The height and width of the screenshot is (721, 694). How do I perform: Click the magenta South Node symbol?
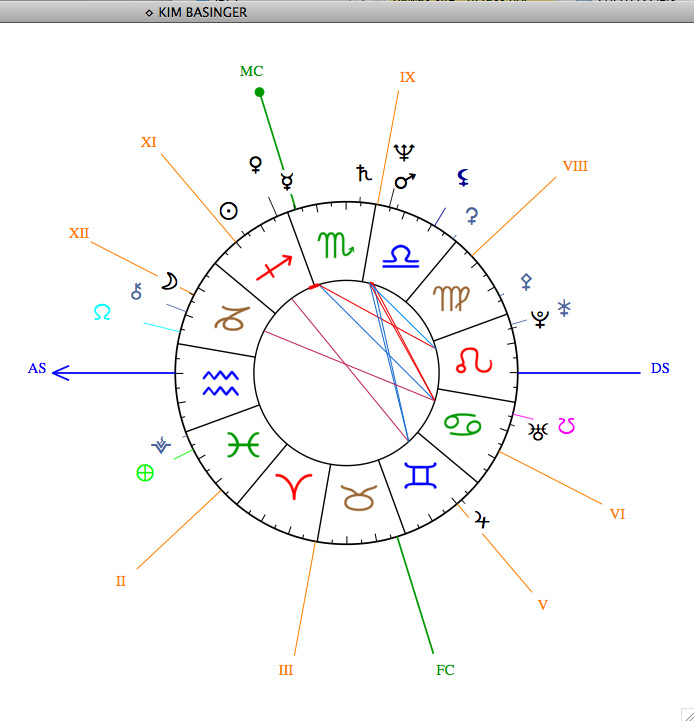pyautogui.click(x=567, y=426)
